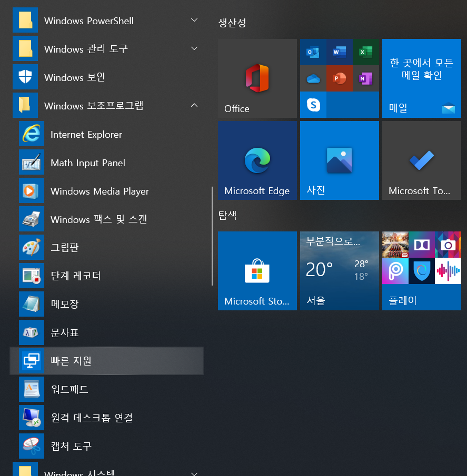Open 원격 데스크톱 연결 icon
The image size is (467, 476).
tap(31, 418)
